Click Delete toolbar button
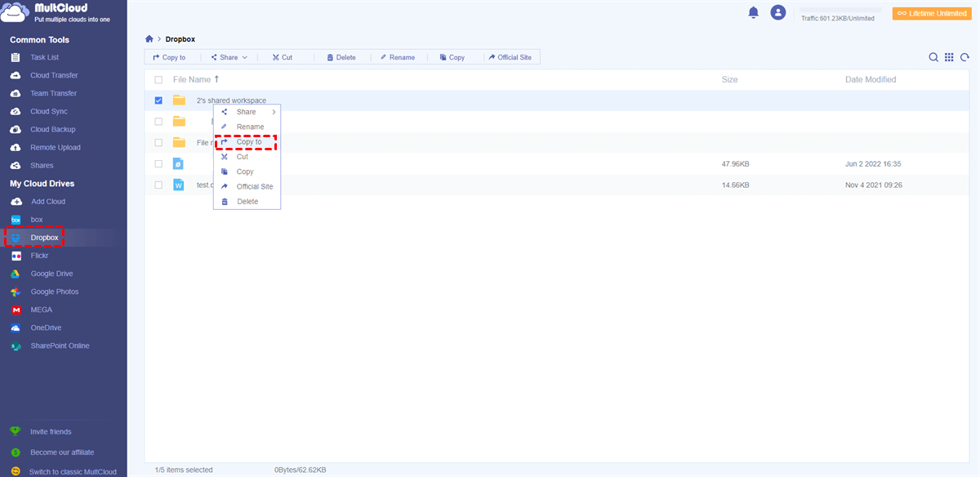This screenshot has height=477, width=980. tap(341, 57)
